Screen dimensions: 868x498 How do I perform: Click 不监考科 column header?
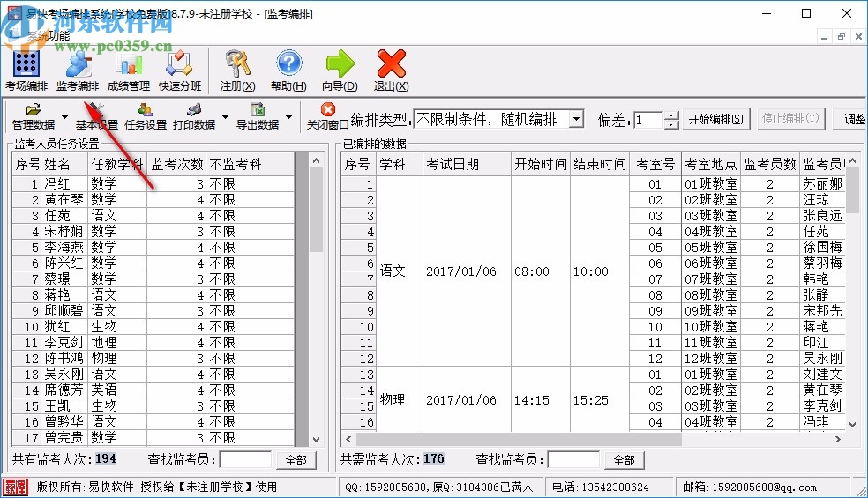coord(251,164)
